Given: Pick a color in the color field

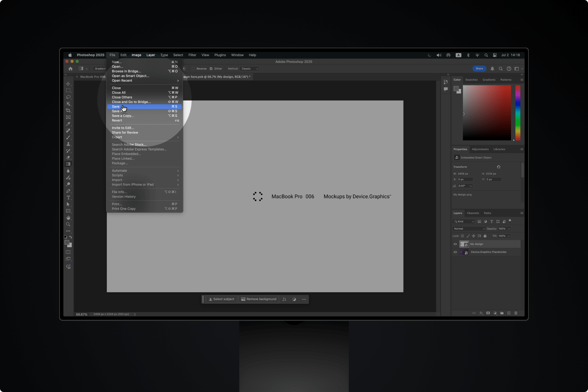Looking at the screenshot, I should point(487,113).
